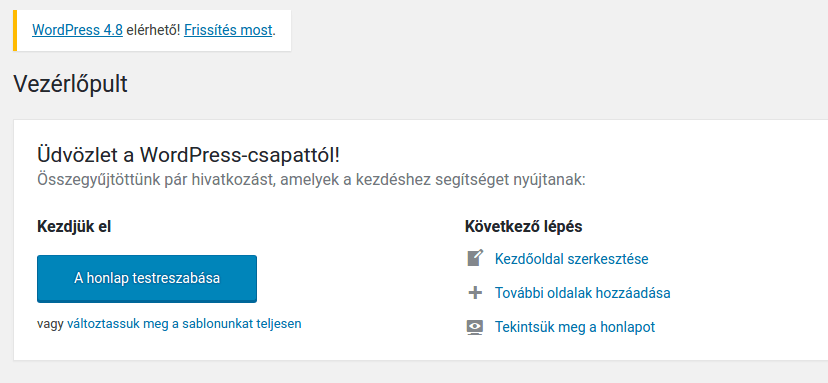The height and width of the screenshot is (383, 828).
Task: Open változtassuk meg a sablonunkat teljesen link
Action: click(x=184, y=324)
